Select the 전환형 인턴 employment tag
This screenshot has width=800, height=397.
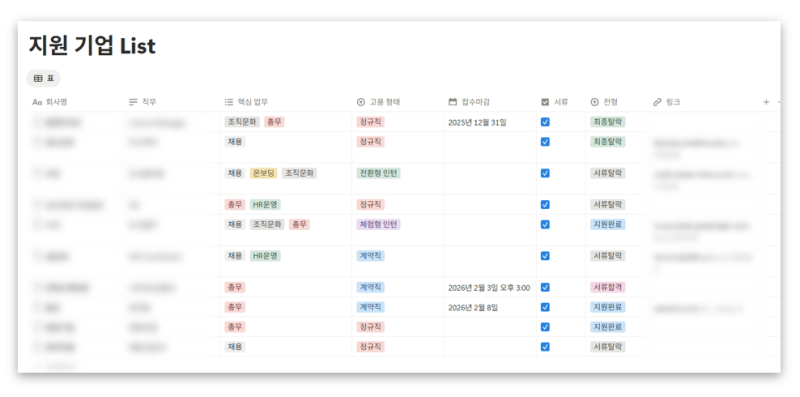tap(378, 173)
